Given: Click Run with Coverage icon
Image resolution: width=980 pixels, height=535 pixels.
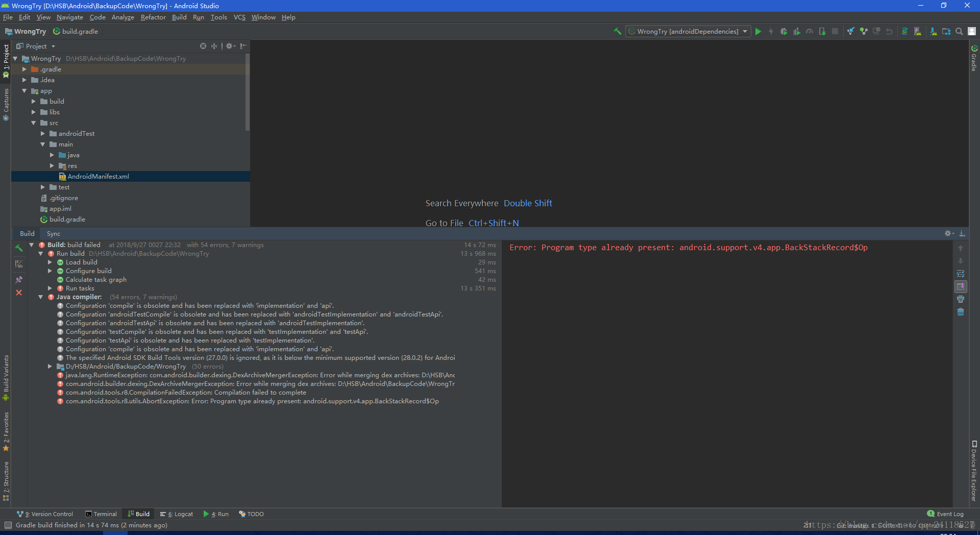Looking at the screenshot, I should pyautogui.click(x=796, y=31).
